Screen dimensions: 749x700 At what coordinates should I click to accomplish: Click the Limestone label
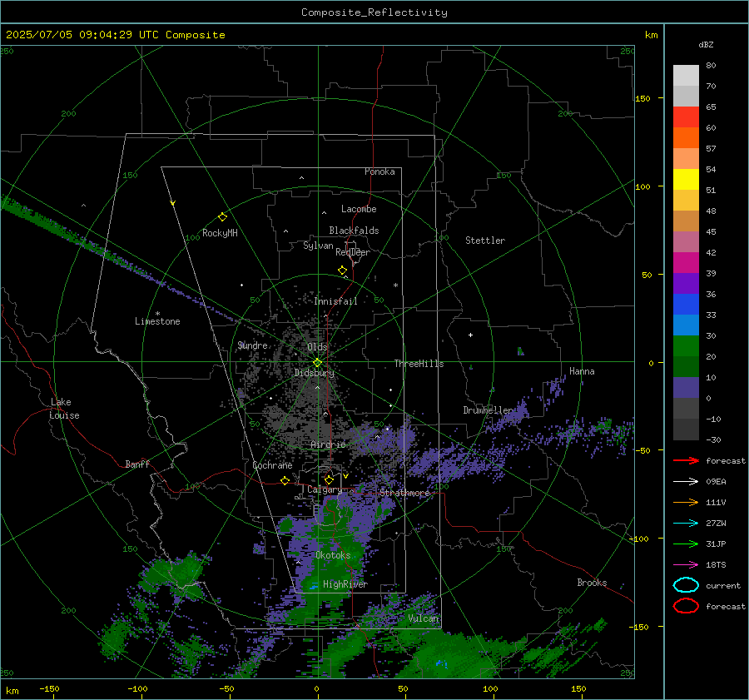pos(157,321)
